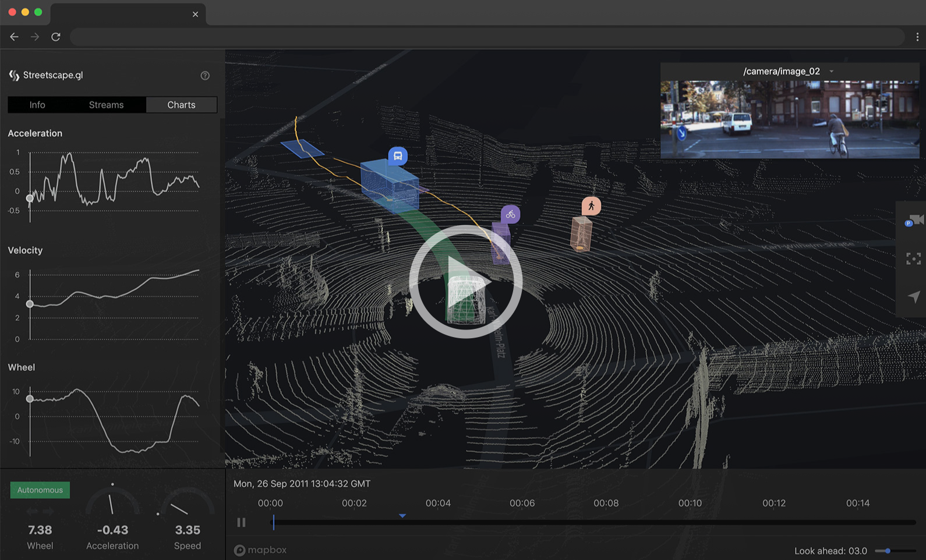The width and height of the screenshot is (926, 560).
Task: Jump to the 00:10 timeline tick
Action: click(690, 503)
